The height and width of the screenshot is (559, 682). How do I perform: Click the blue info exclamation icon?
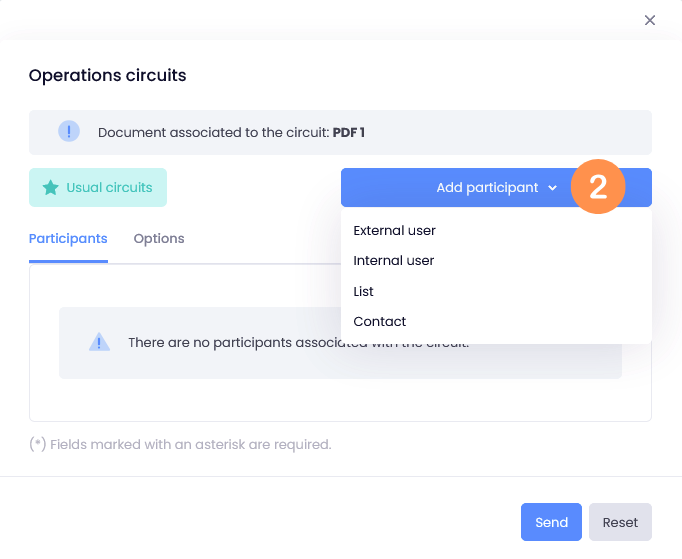[69, 131]
